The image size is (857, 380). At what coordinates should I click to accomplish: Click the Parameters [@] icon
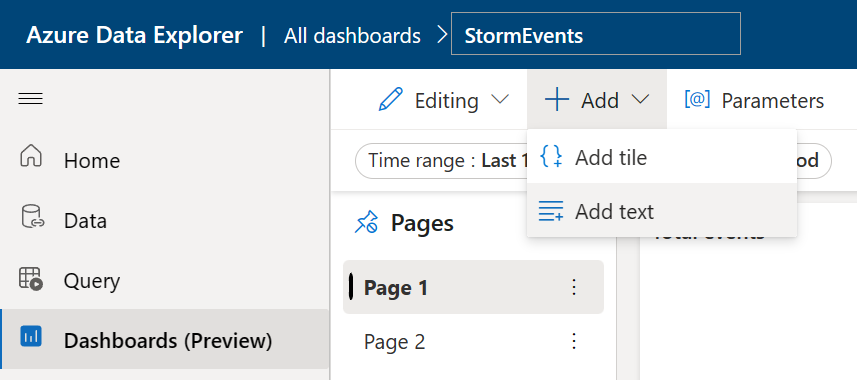coord(697,99)
